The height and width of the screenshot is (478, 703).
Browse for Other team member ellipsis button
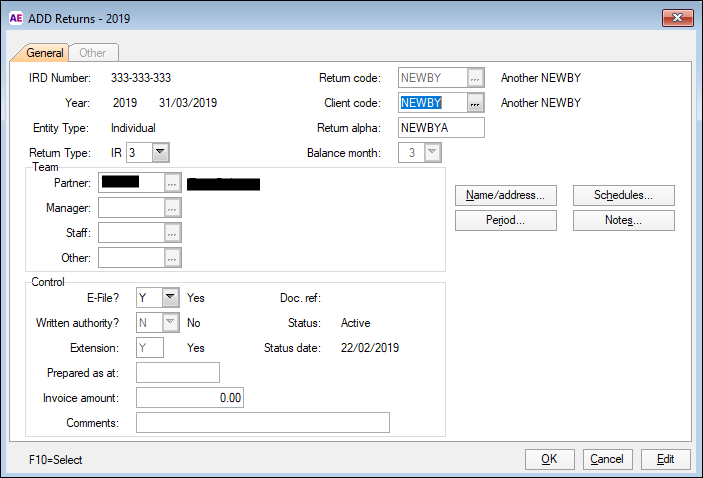coord(173,258)
